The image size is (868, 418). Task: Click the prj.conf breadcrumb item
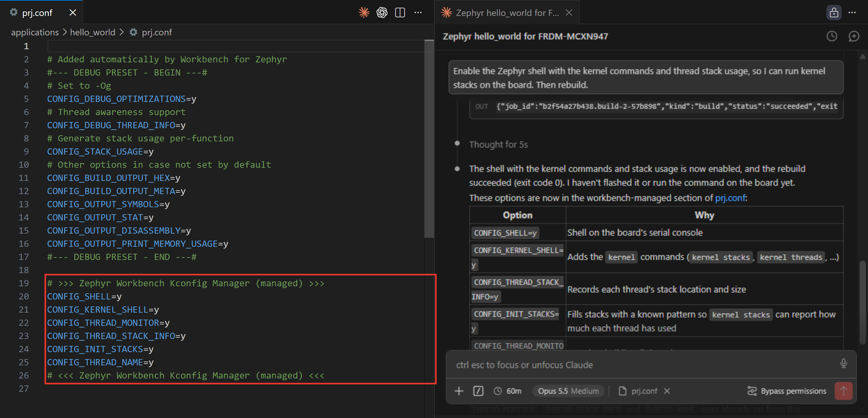click(x=151, y=33)
